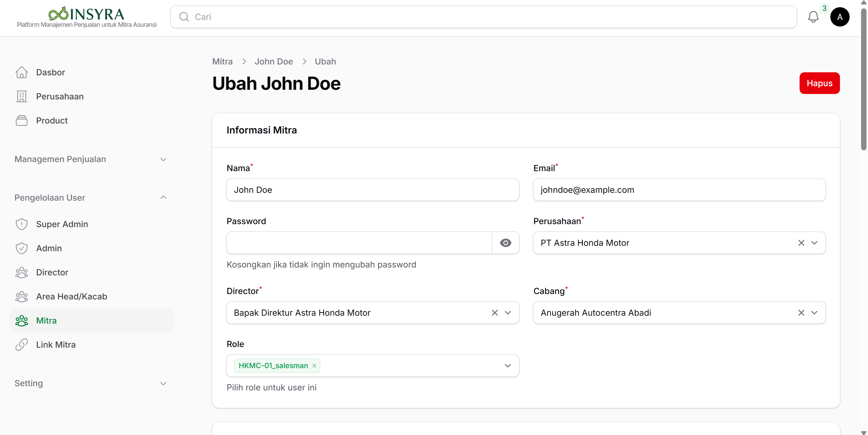Screen dimensions: 868x435
Task: Go to Area Head/Kacab page
Action: click(x=92, y=296)
